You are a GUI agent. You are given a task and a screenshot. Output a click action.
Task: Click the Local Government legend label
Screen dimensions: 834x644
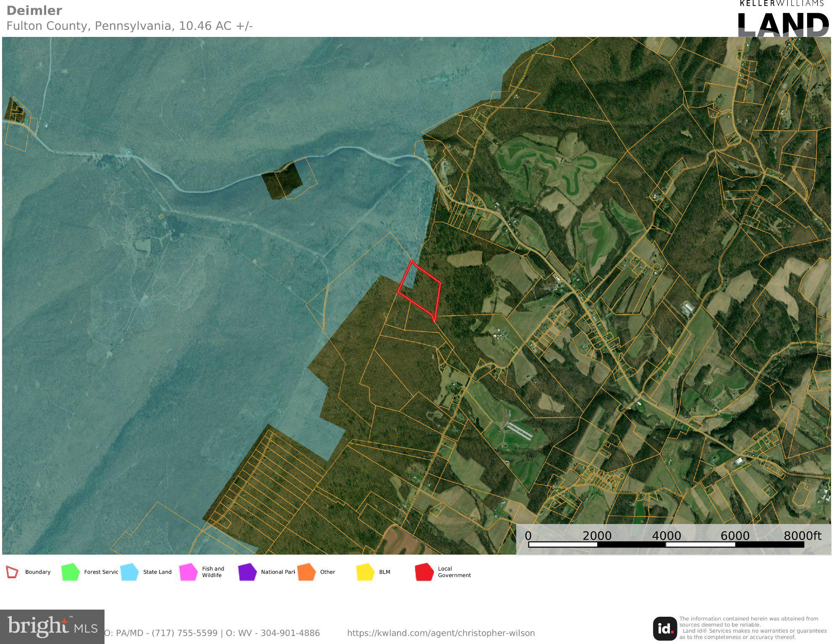pyautogui.click(x=455, y=572)
